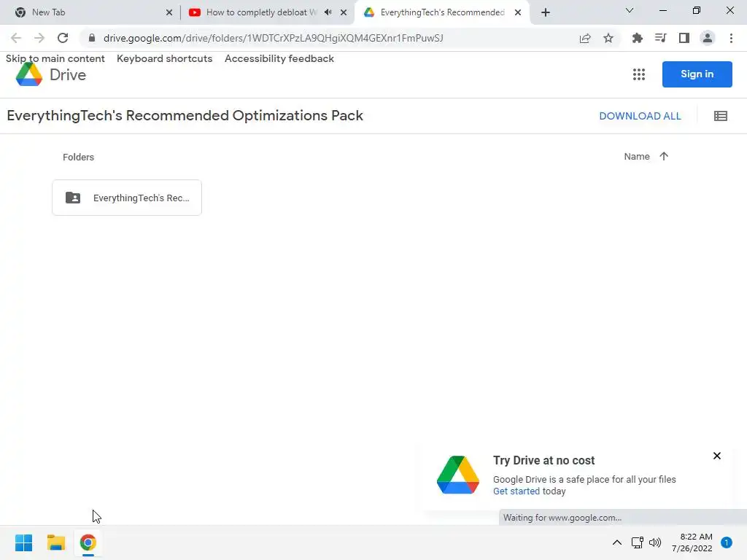This screenshot has height=560, width=747.
Task: Bookmark this tab with star
Action: pyautogui.click(x=608, y=38)
